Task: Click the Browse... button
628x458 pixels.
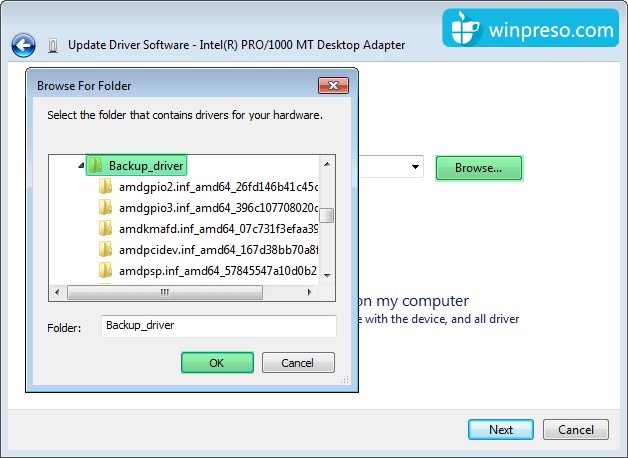Action: (x=479, y=168)
